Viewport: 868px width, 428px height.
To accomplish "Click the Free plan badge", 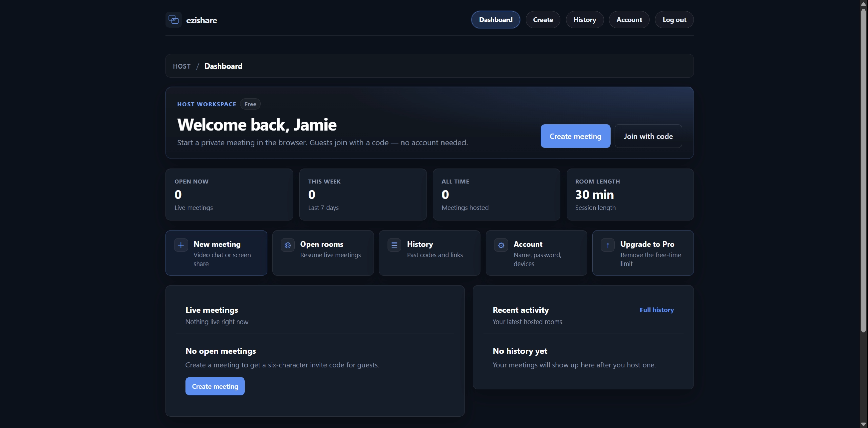I will (x=250, y=104).
